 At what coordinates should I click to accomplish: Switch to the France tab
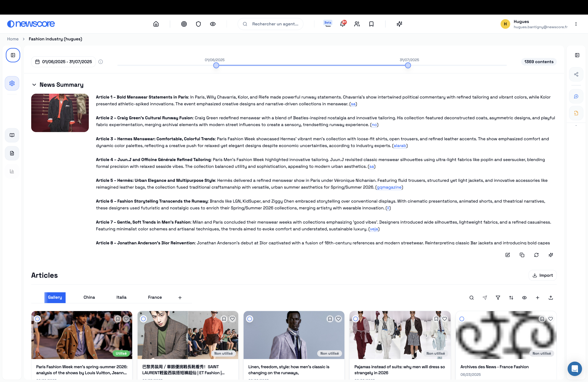click(155, 297)
